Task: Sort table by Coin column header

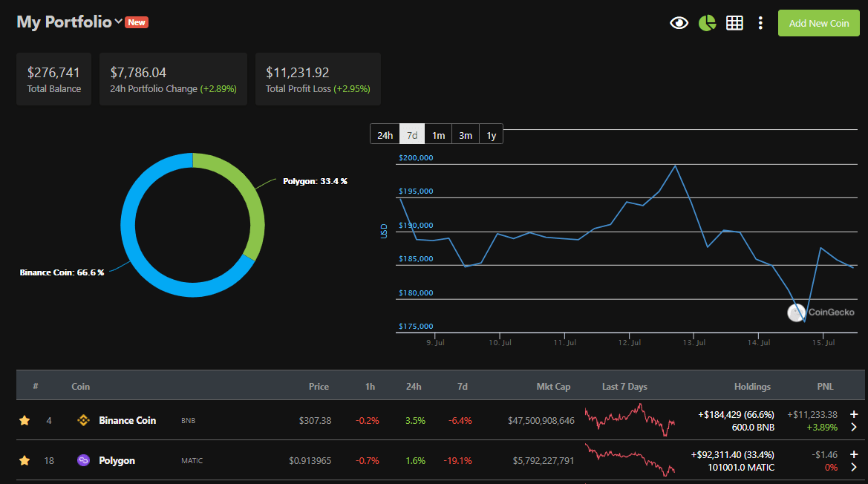Action: [x=80, y=387]
